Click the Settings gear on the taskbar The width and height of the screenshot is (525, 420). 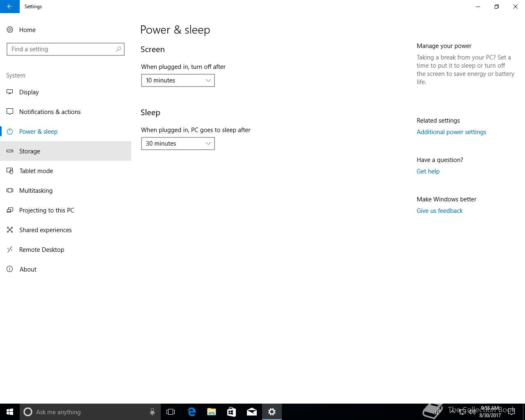(x=272, y=412)
